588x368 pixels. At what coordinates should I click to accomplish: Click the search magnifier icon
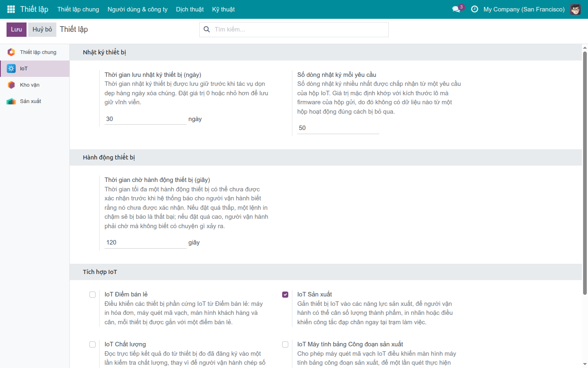207,29
